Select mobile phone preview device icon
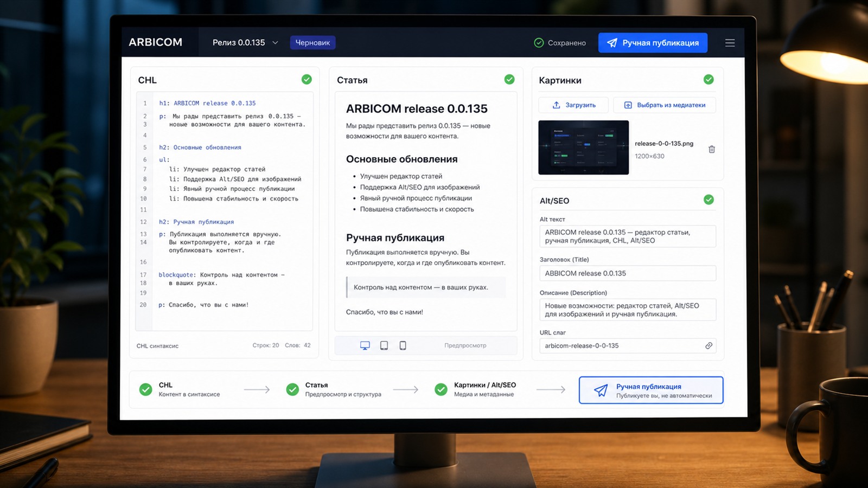 [403, 345]
